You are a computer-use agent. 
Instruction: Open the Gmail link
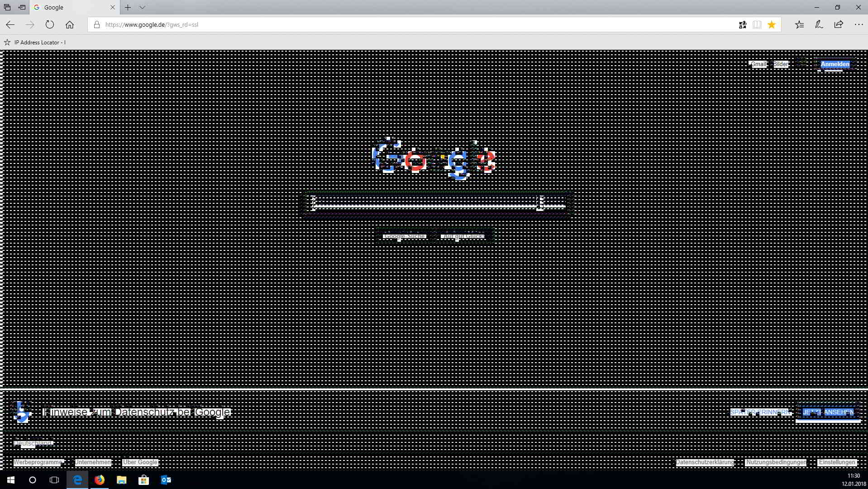[x=759, y=64]
